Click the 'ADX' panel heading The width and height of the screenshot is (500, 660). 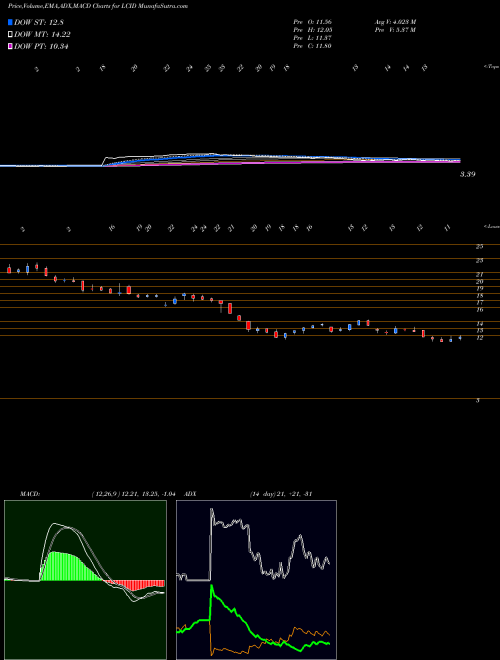point(191,494)
